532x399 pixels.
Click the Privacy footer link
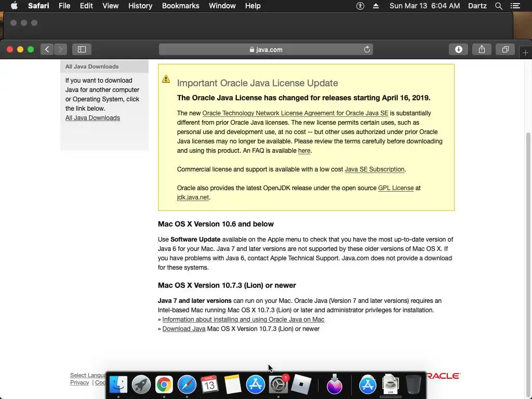pyautogui.click(x=79, y=382)
